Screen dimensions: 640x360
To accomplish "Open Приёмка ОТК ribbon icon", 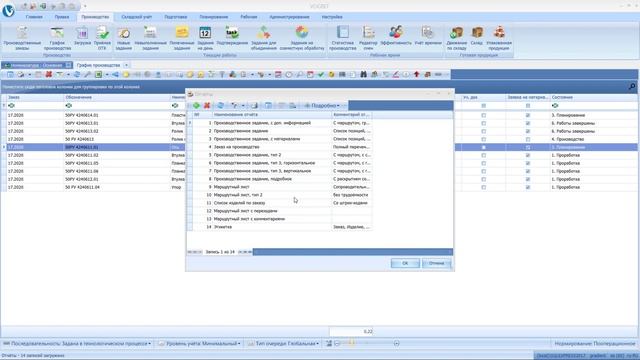I will pyautogui.click(x=102, y=38).
